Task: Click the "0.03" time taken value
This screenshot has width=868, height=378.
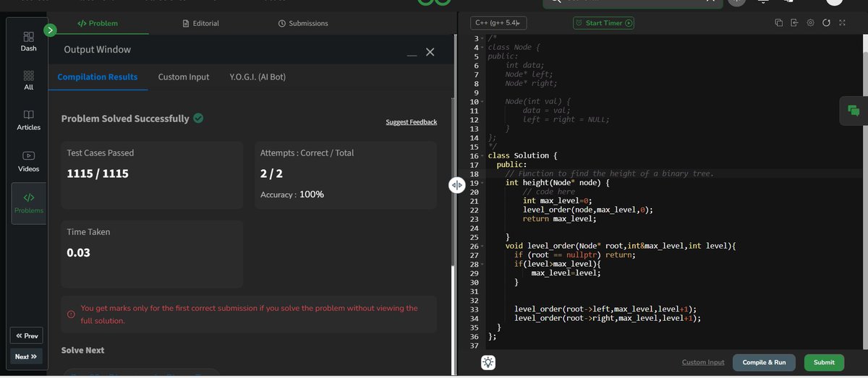Action: (78, 252)
